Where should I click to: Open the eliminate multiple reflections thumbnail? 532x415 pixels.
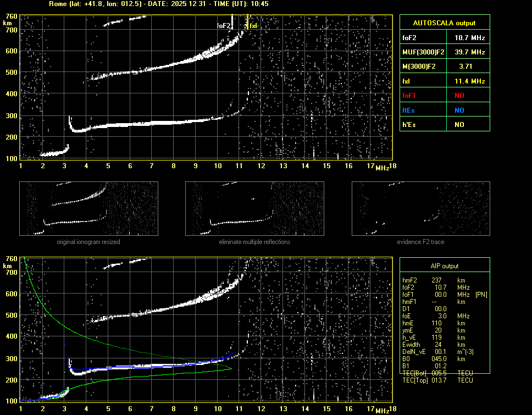click(254, 208)
